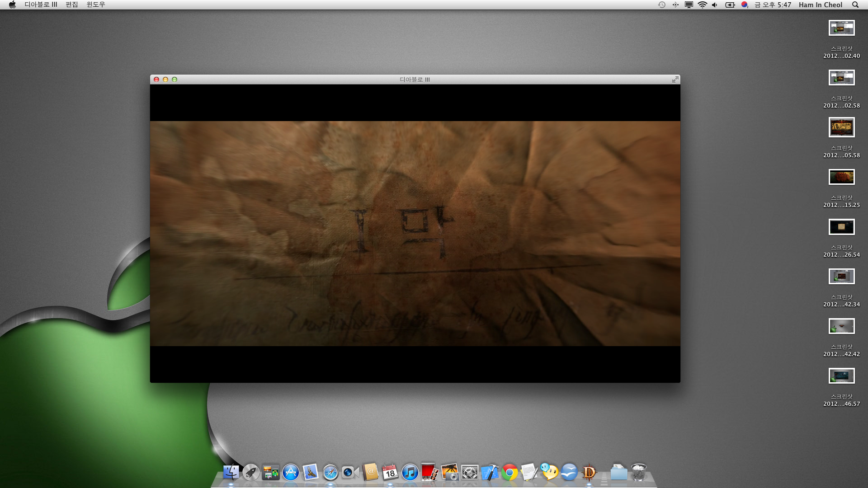Open the Ham In Cheol user menu
The width and height of the screenshot is (868, 488).
(821, 5)
